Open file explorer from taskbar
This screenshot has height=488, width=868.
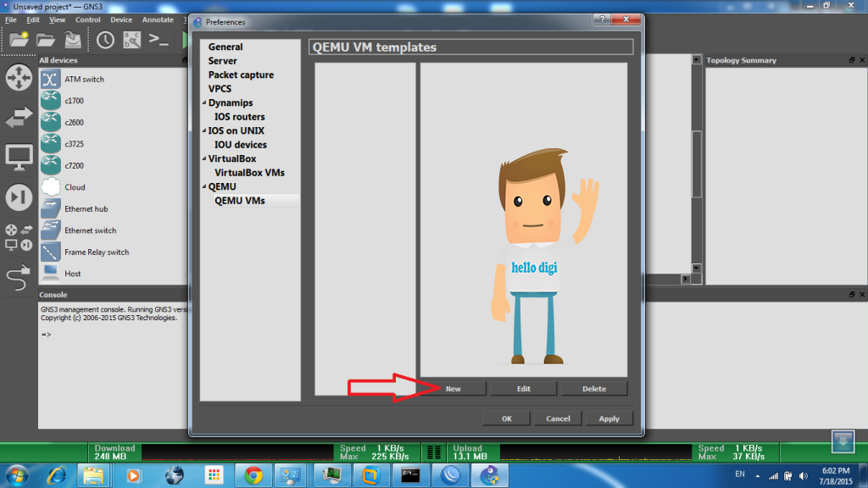tap(93, 475)
